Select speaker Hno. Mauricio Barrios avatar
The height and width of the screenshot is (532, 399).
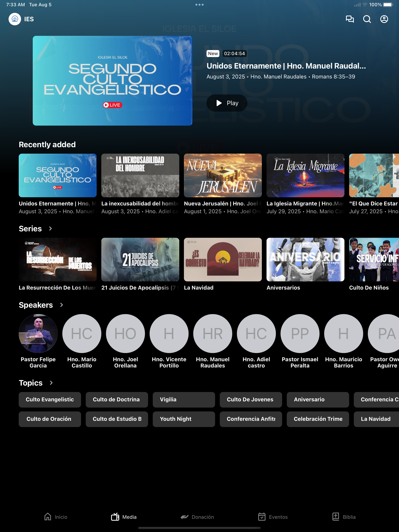[344, 333]
